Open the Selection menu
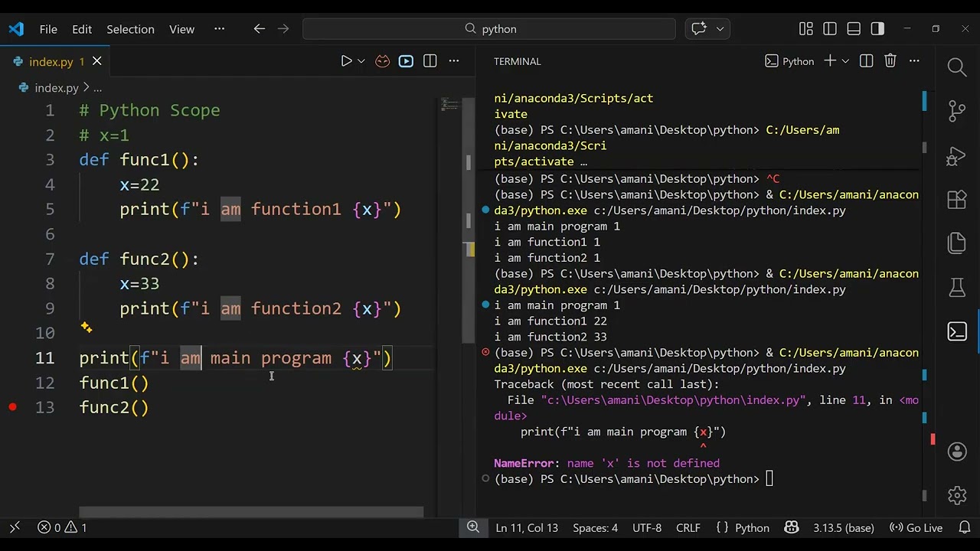 [130, 29]
